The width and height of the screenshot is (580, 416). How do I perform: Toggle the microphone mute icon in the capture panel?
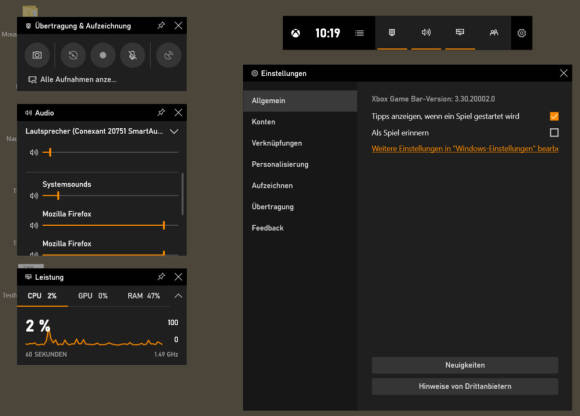coord(132,55)
